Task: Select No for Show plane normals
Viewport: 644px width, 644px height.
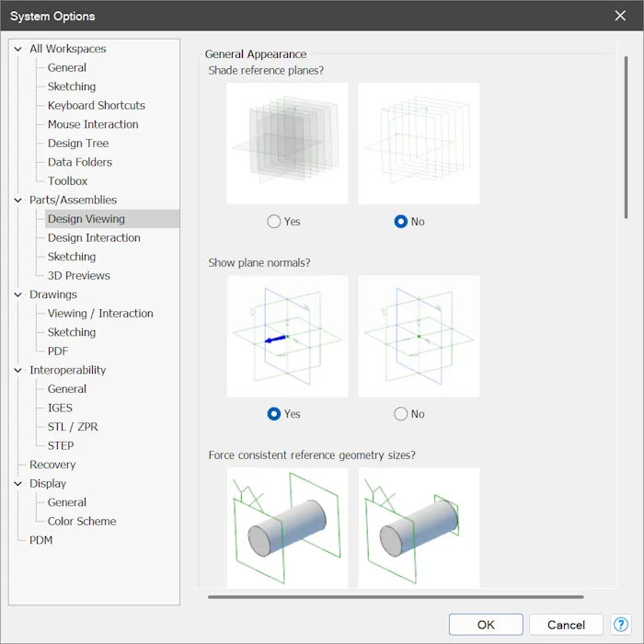Action: tap(401, 414)
